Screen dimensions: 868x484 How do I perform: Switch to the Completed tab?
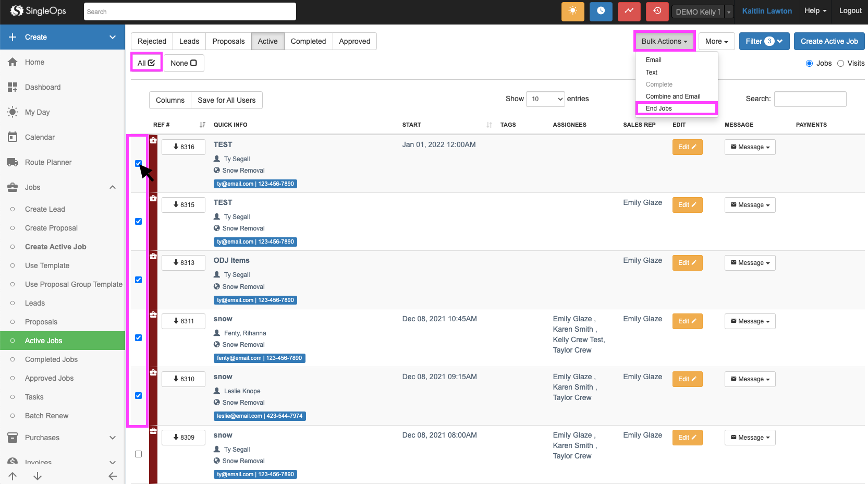(x=308, y=41)
